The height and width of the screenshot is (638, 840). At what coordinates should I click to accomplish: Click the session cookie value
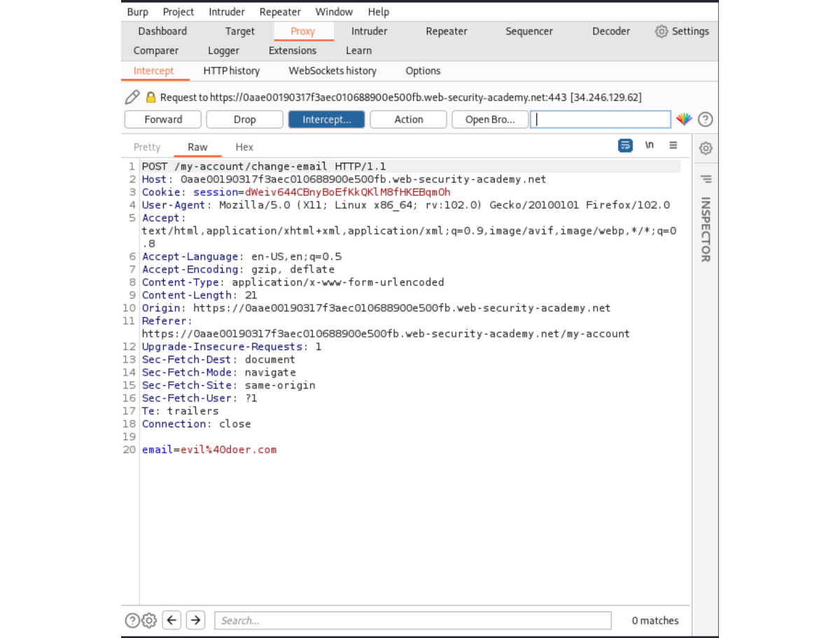(348, 193)
